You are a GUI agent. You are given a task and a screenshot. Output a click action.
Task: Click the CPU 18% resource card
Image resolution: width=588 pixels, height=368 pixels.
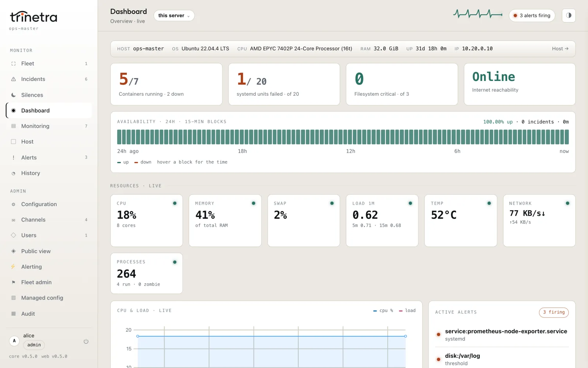147,220
